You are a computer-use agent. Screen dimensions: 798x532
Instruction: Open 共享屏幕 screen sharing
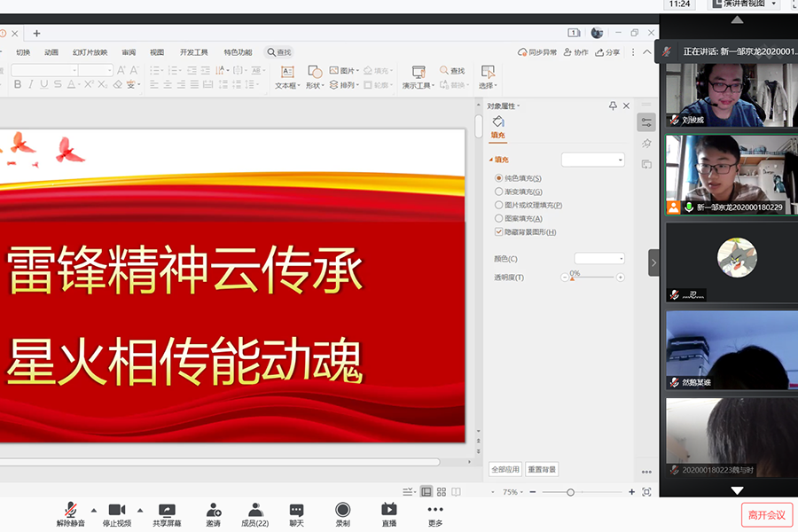[167, 510]
